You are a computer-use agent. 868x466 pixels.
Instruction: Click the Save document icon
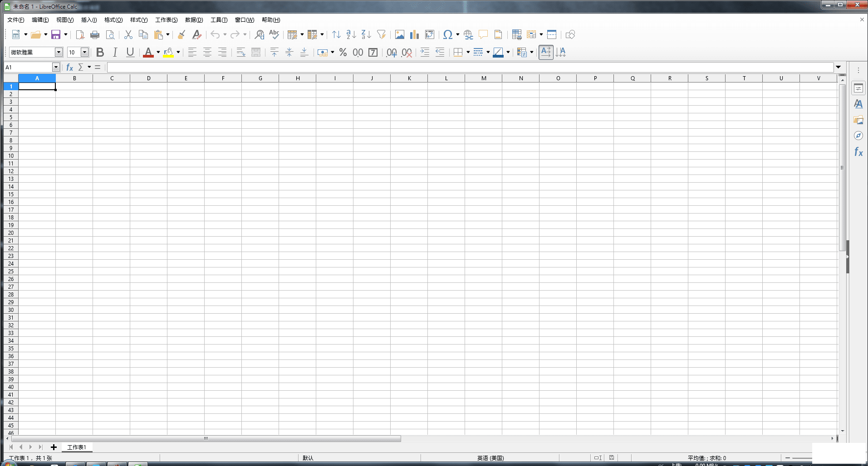56,34
